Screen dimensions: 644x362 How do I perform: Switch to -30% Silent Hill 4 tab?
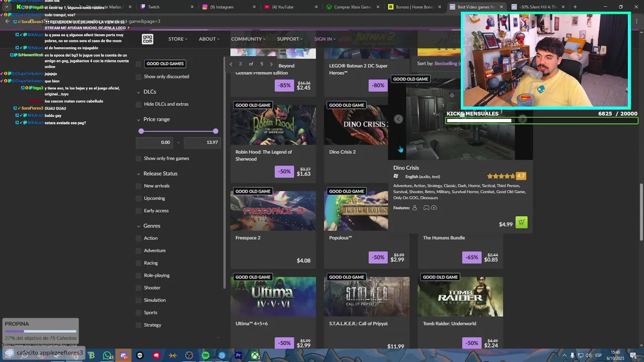538,7
